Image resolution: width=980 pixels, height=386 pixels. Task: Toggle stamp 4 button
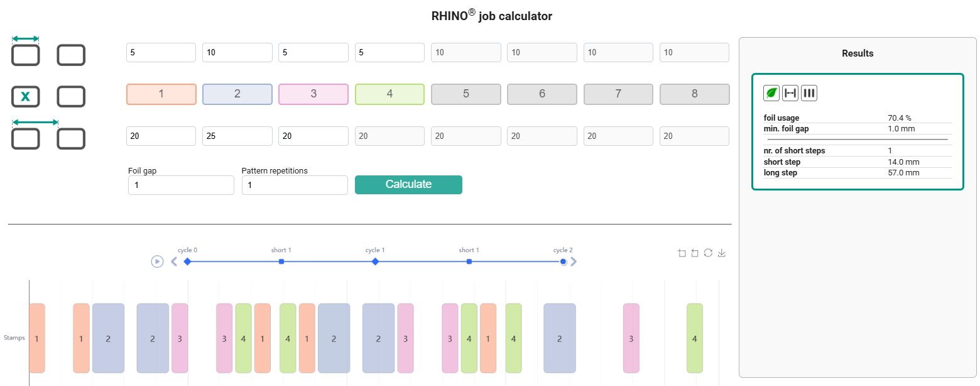click(390, 94)
